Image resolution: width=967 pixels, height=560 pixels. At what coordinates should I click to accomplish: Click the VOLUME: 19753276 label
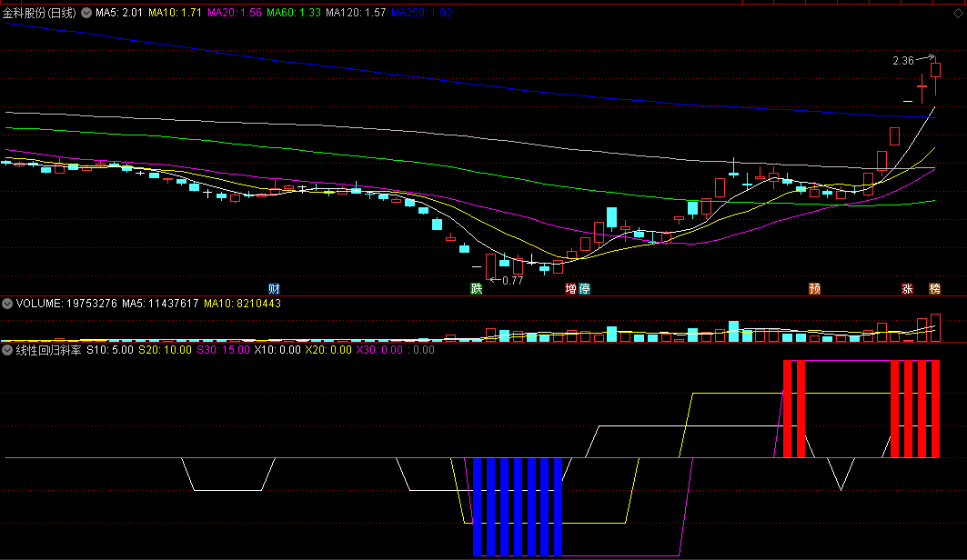[x=66, y=304]
